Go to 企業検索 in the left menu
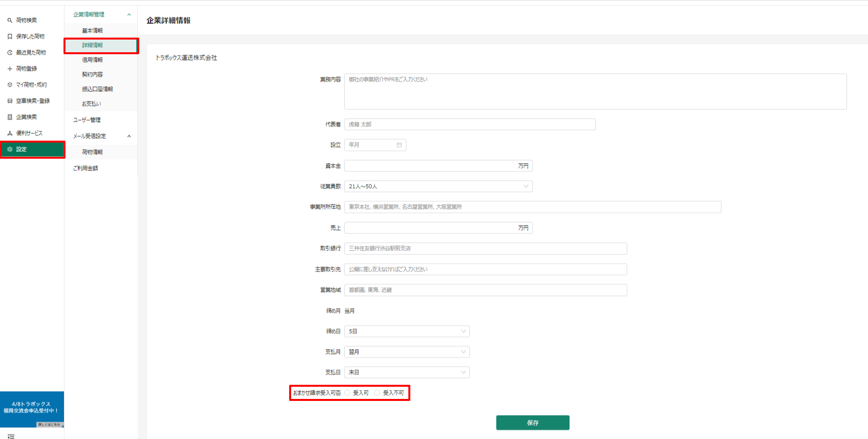This screenshot has width=868, height=439. click(26, 117)
